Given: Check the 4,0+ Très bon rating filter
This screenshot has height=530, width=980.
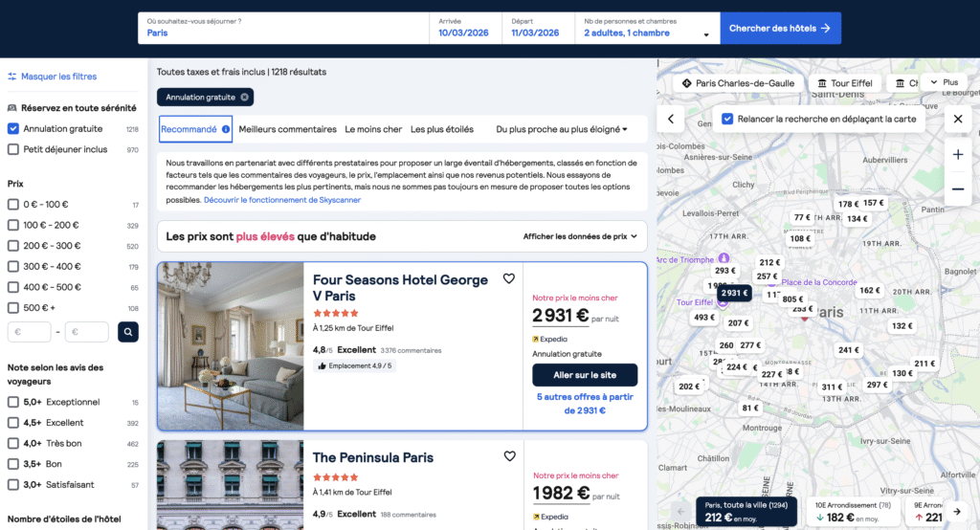Looking at the screenshot, I should pos(13,443).
